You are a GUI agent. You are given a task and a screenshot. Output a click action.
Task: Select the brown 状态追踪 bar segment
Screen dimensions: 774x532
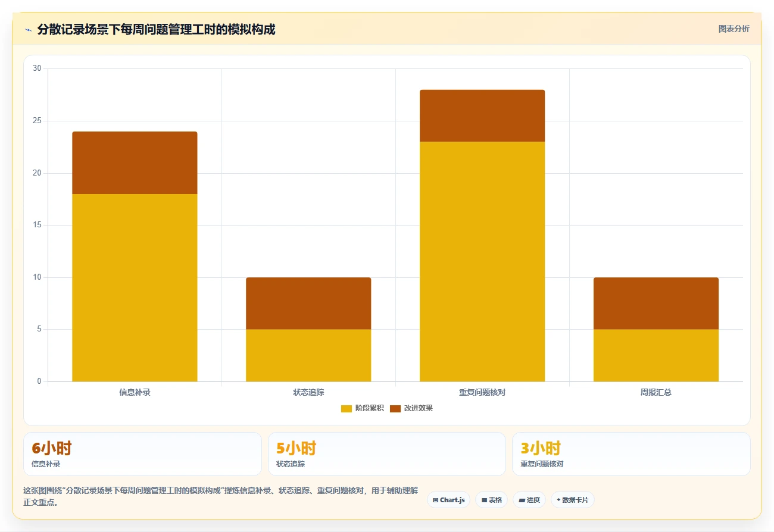point(308,303)
